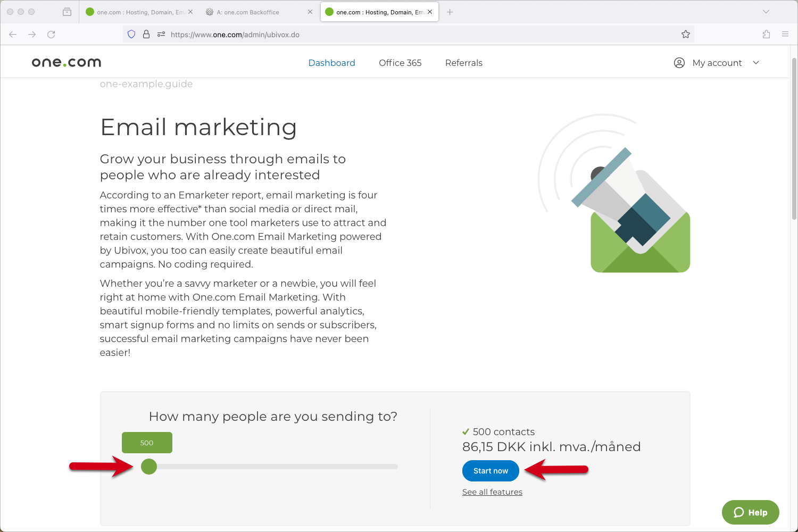The height and width of the screenshot is (532, 798).
Task: Click the browser back arrow
Action: pyautogui.click(x=12, y=34)
